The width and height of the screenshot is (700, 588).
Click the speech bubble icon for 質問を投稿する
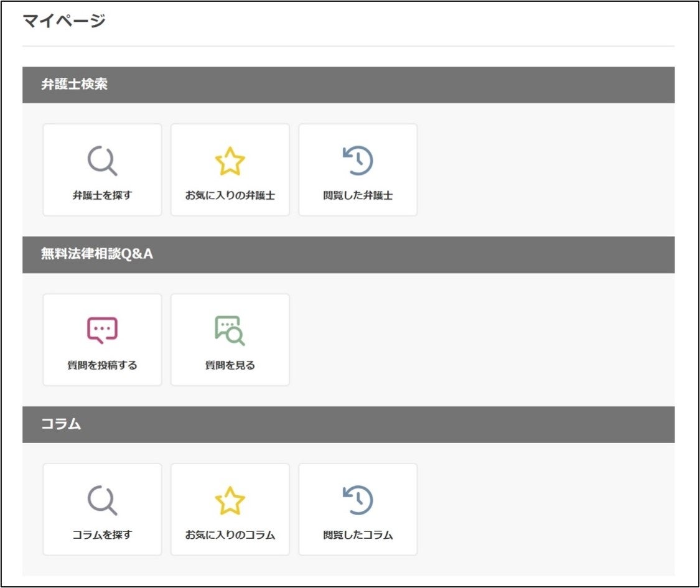(102, 330)
